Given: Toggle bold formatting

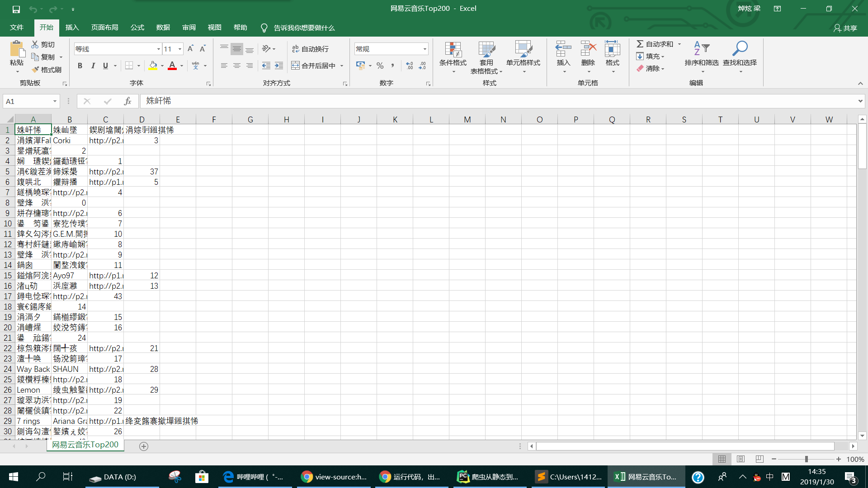Looking at the screenshot, I should pyautogui.click(x=80, y=66).
